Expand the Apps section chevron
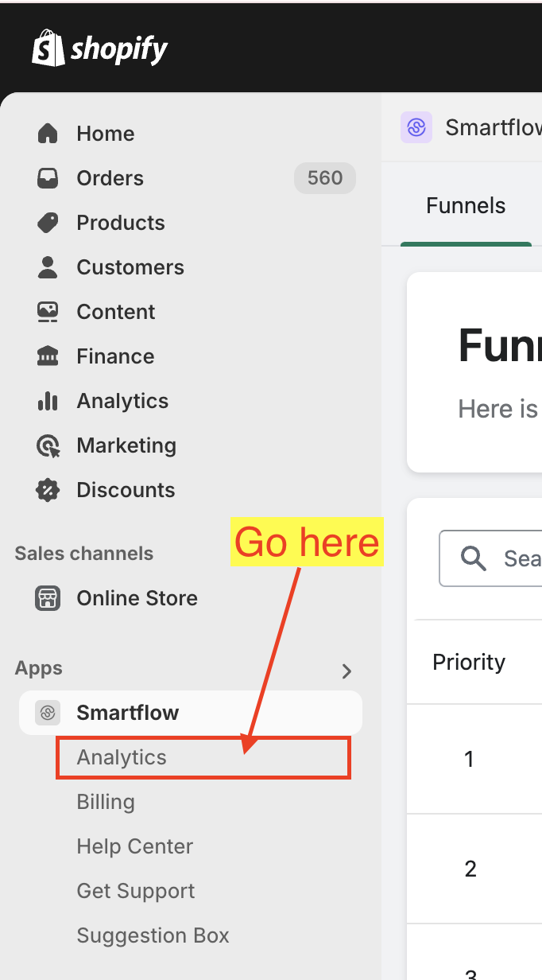 tap(346, 671)
